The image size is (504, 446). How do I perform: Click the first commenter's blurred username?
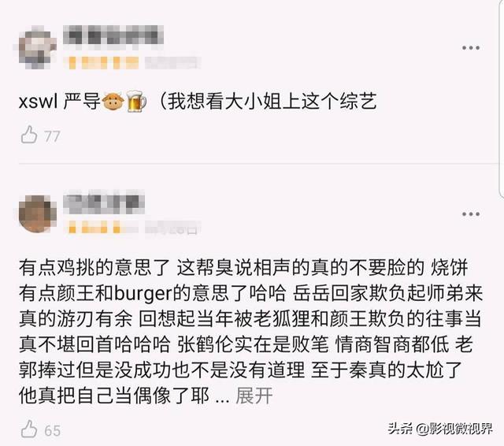pos(113,36)
